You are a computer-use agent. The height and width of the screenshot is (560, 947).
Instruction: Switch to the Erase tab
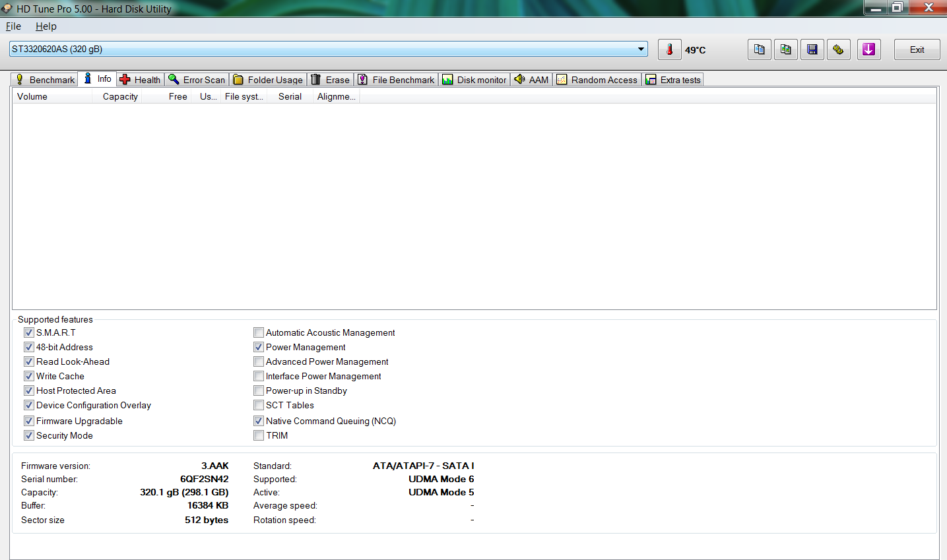point(330,79)
